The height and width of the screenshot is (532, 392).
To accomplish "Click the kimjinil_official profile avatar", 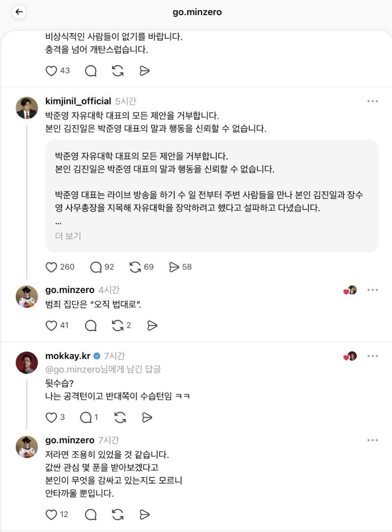I will [x=27, y=108].
